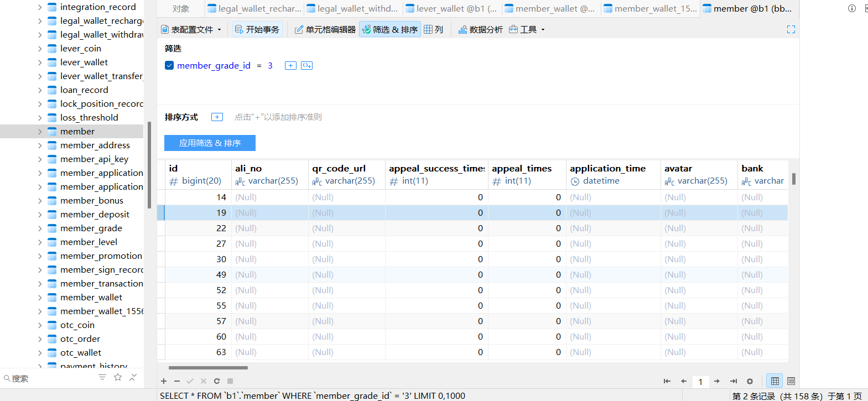
Task: Switch to form view
Action: [x=791, y=381]
